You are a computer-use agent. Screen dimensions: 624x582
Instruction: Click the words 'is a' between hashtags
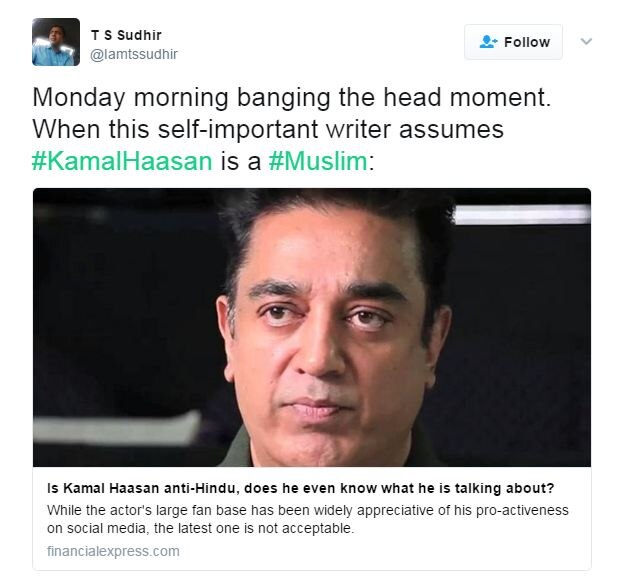click(241, 161)
